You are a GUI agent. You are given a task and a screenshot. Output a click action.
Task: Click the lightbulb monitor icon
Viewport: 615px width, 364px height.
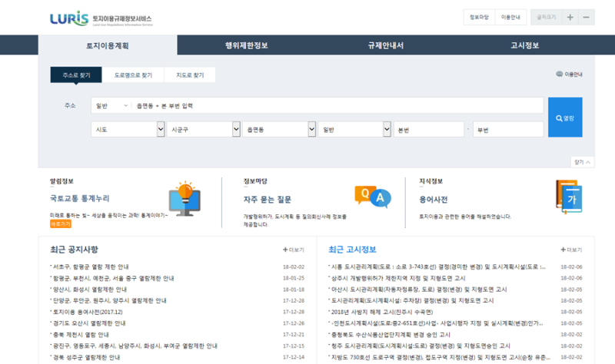coord(184,199)
